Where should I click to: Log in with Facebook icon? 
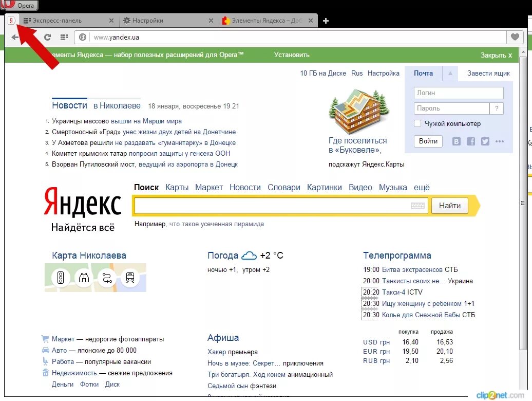(x=471, y=141)
